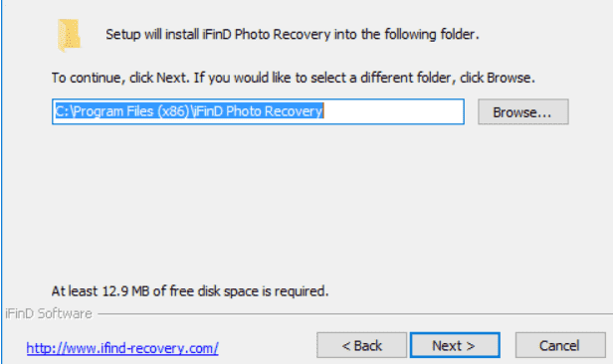Click the free disk space requirement text

pos(190,291)
